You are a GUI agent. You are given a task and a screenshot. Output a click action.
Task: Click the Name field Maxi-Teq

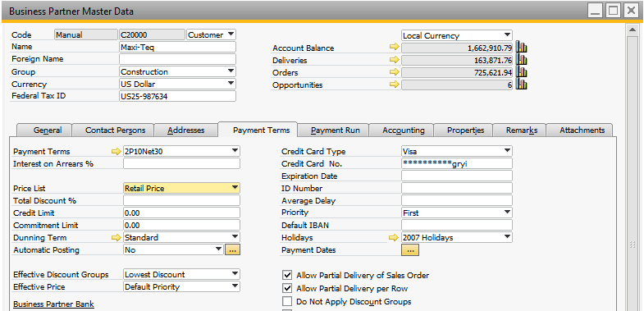(x=178, y=47)
